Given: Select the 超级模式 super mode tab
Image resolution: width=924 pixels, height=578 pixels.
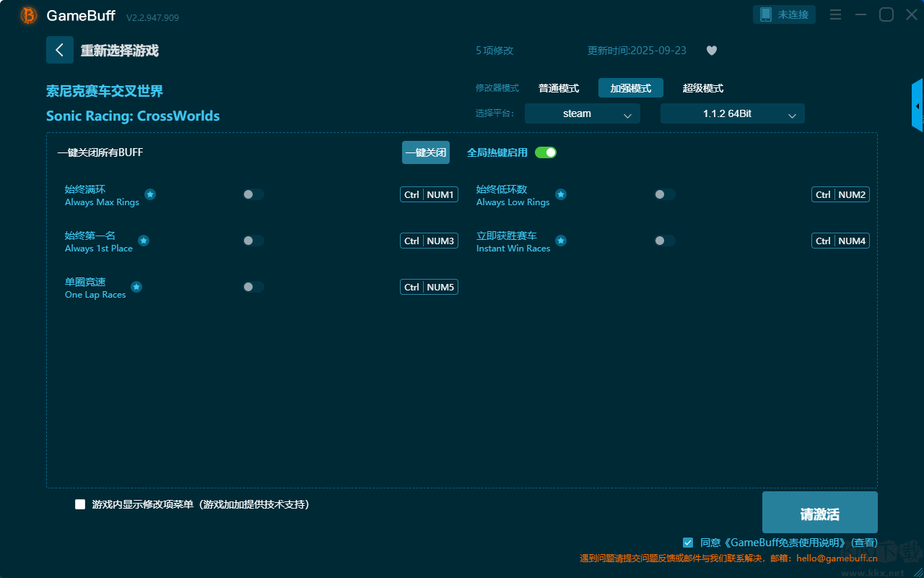Looking at the screenshot, I should [x=702, y=88].
